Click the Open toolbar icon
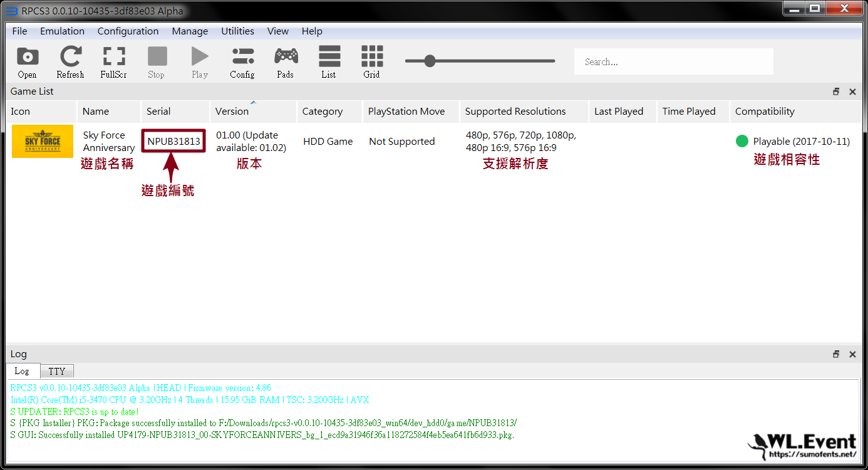868x470 pixels. pyautogui.click(x=27, y=62)
